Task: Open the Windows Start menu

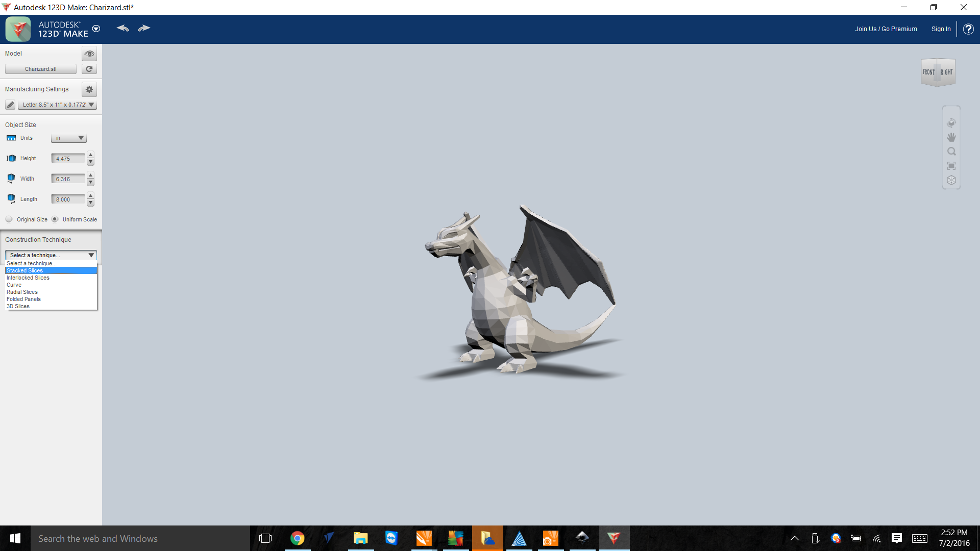Action: pos(15,538)
